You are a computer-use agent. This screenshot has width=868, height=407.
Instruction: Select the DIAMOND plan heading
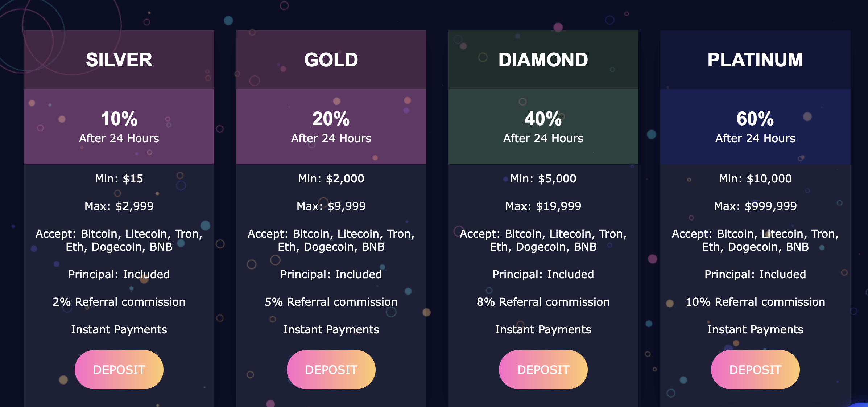point(543,60)
